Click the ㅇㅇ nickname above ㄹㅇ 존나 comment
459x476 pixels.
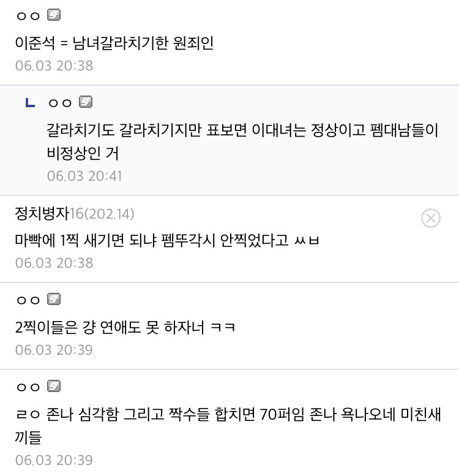coord(28,387)
